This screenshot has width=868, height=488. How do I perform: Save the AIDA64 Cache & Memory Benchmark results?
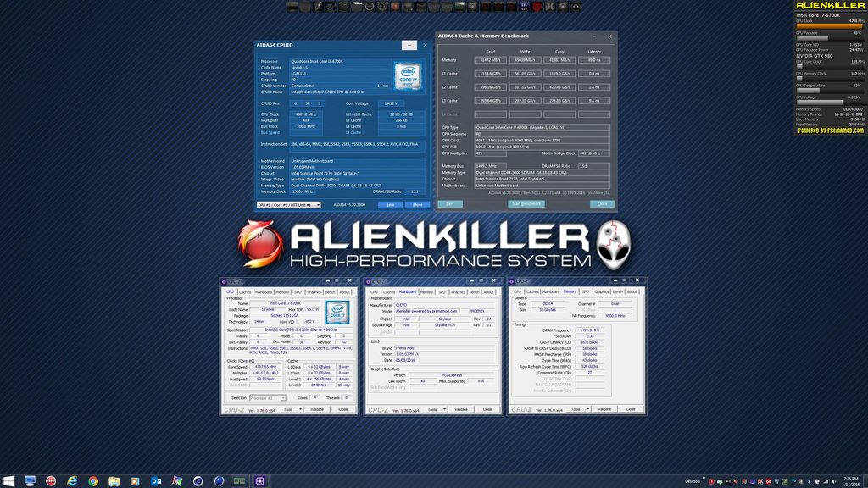click(x=450, y=204)
